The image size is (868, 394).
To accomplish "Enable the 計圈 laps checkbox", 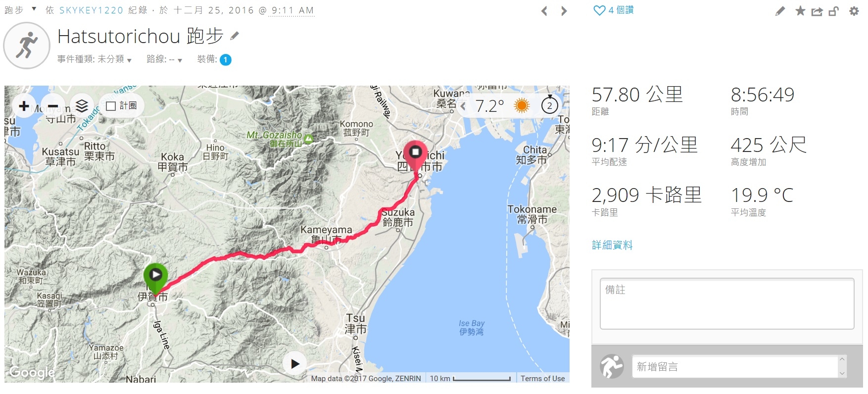I will point(111,106).
